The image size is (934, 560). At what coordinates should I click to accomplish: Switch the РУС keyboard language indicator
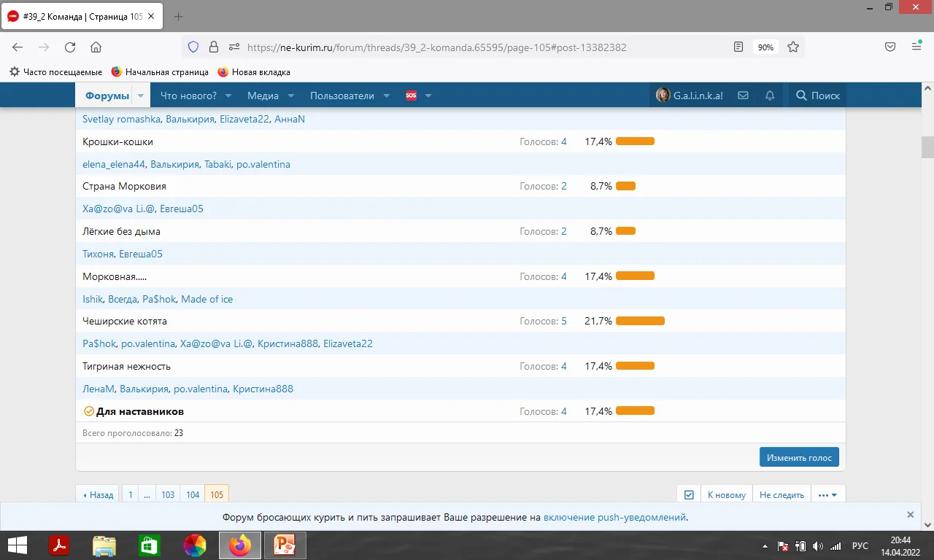860,546
